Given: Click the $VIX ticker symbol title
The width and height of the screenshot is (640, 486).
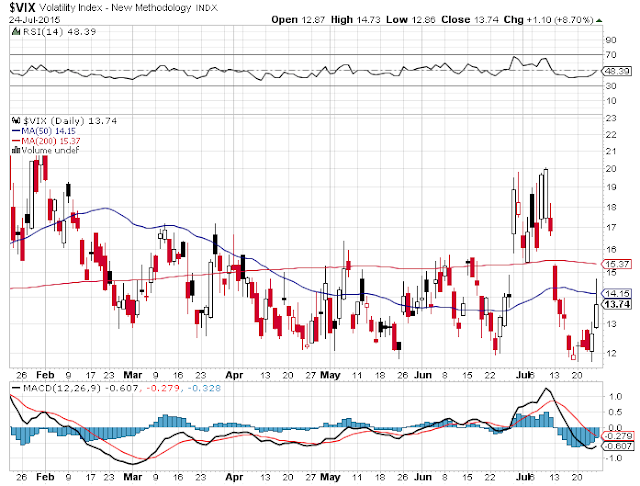Looking at the screenshot, I should tap(22, 7).
